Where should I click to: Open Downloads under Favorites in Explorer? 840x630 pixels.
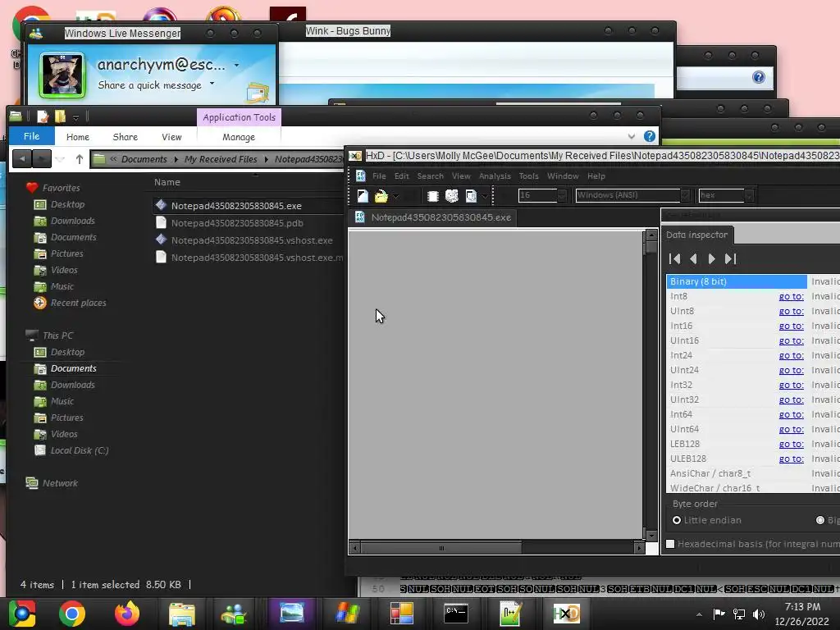(73, 221)
